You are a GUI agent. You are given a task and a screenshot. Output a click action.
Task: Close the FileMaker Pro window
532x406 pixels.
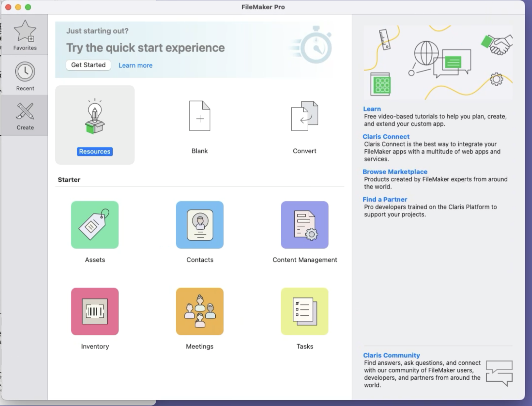(x=8, y=7)
